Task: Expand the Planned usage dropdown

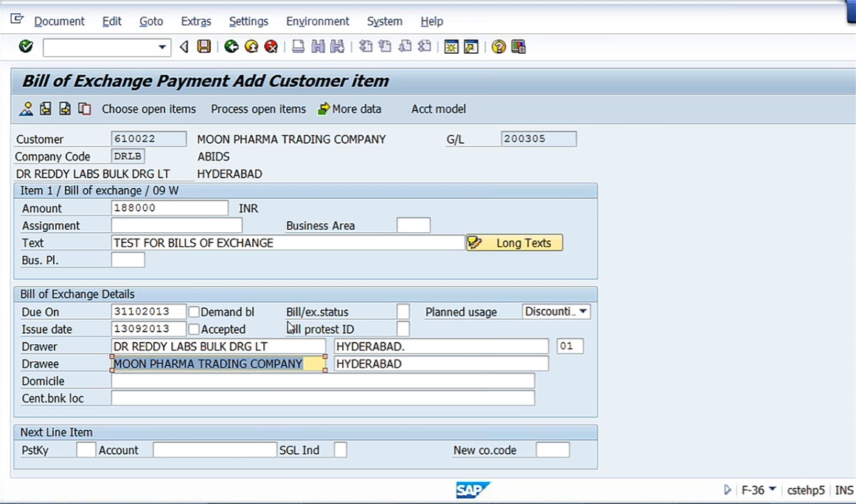Action: point(583,312)
